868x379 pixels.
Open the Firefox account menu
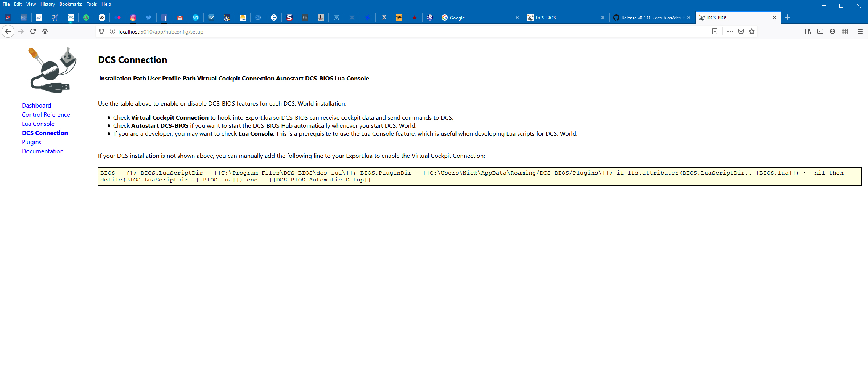(833, 31)
